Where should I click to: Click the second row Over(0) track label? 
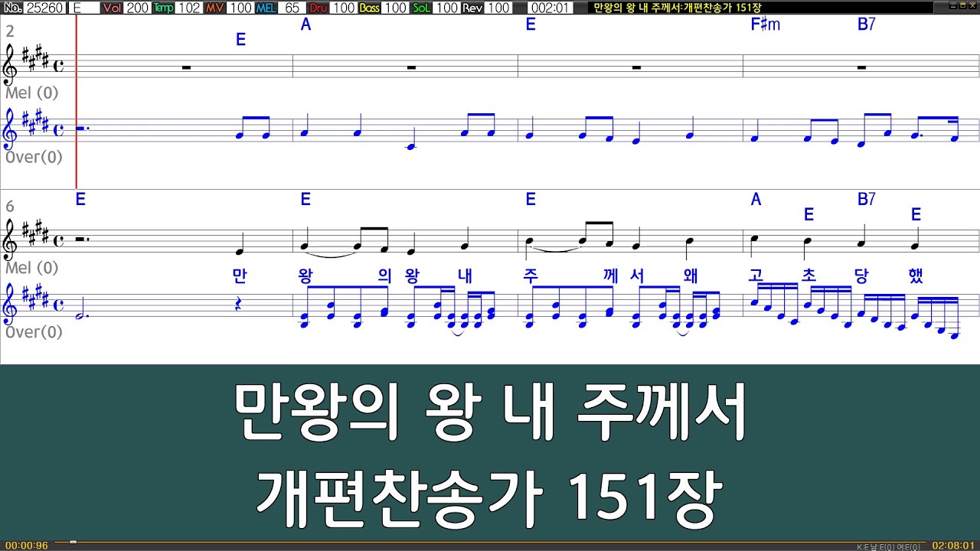pyautogui.click(x=34, y=332)
